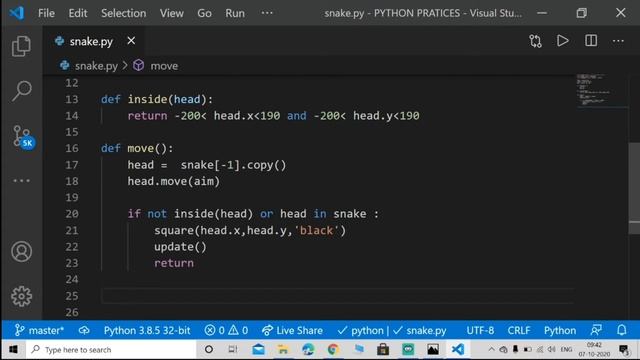The image size is (640, 360).
Task: Click the snake.py check status item
Action: pos(420,330)
